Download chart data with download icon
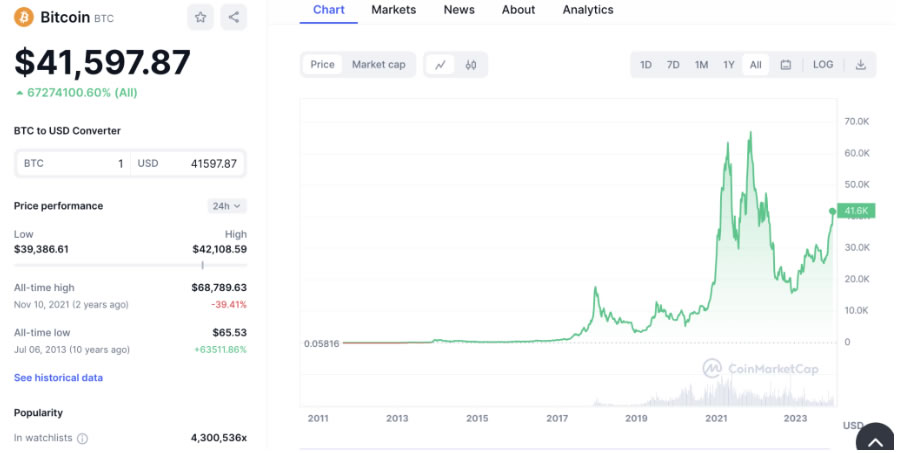The width and height of the screenshot is (899, 453). [861, 65]
